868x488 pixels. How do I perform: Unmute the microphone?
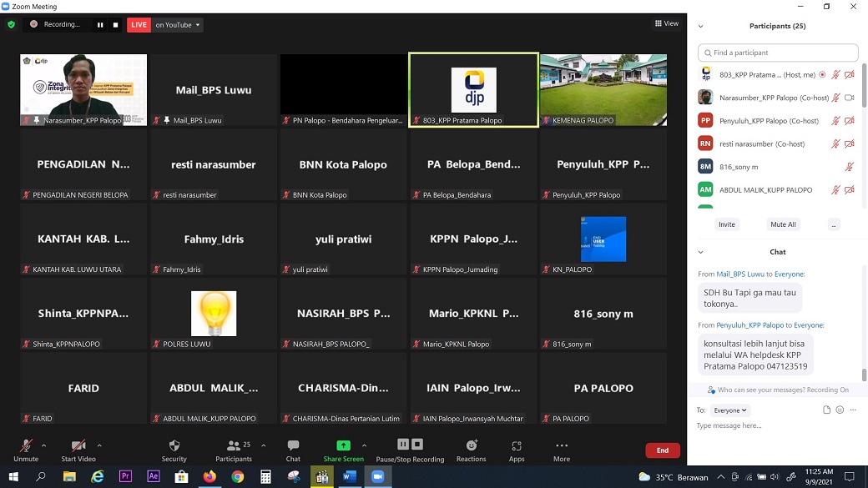(x=26, y=446)
